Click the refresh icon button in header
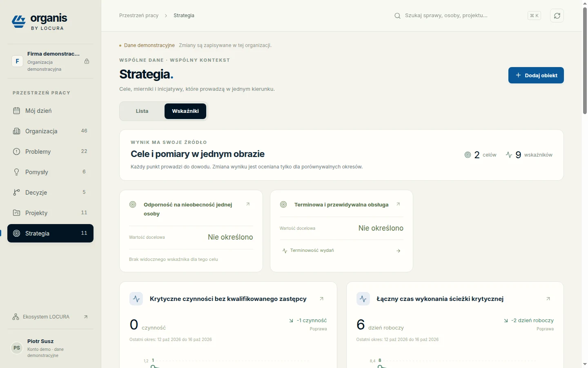The width and height of the screenshot is (588, 368). point(557,16)
